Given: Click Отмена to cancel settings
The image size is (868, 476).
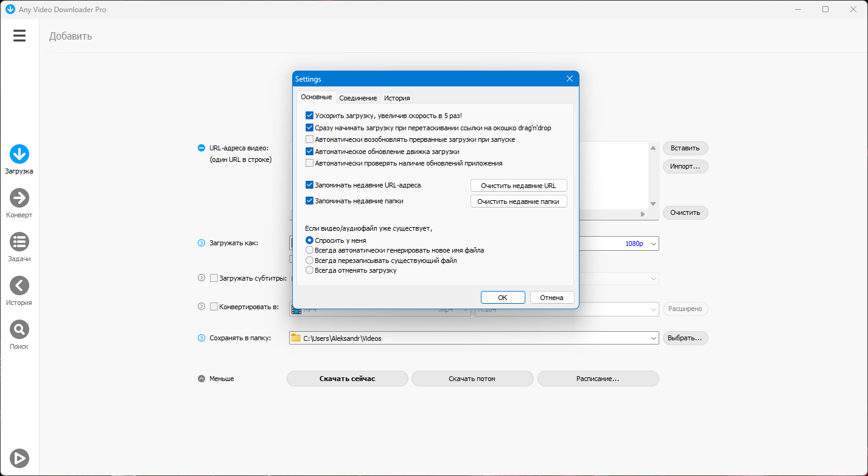Looking at the screenshot, I should pos(551,298).
